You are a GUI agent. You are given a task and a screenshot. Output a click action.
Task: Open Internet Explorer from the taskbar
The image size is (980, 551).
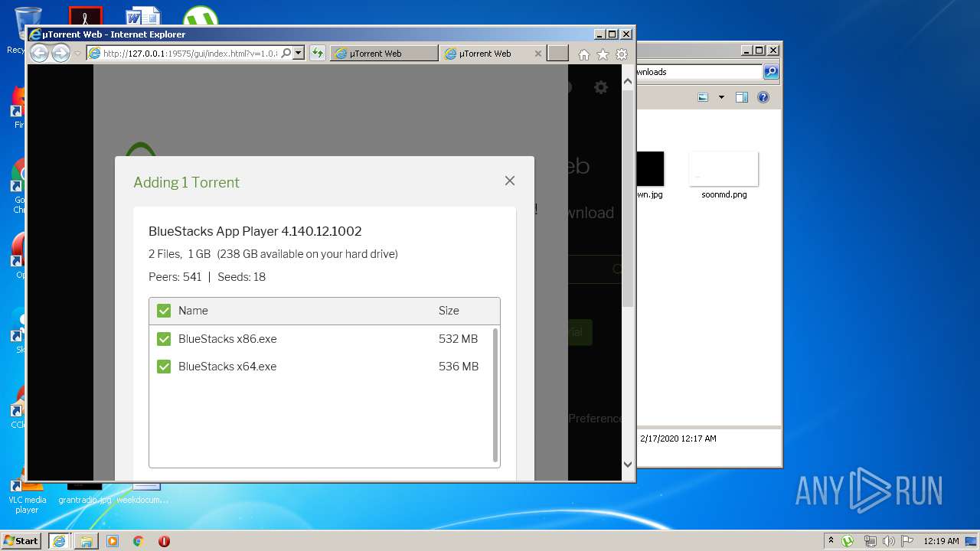coord(60,540)
